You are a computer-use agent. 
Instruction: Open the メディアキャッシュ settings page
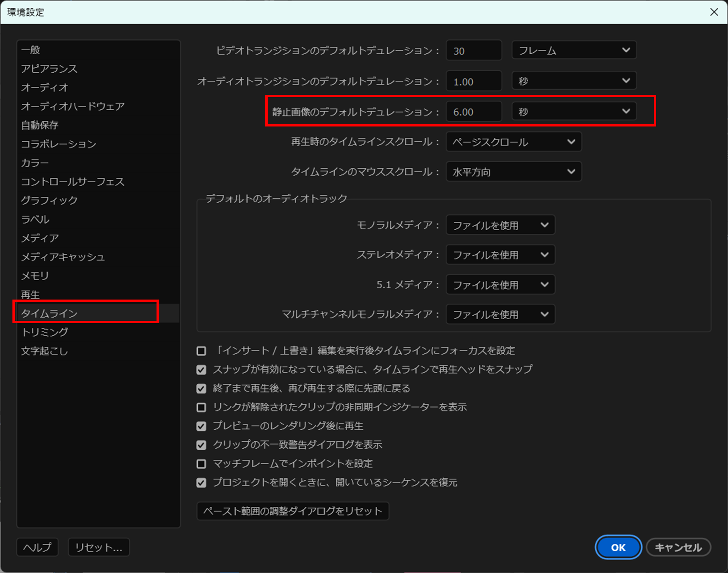(63, 257)
